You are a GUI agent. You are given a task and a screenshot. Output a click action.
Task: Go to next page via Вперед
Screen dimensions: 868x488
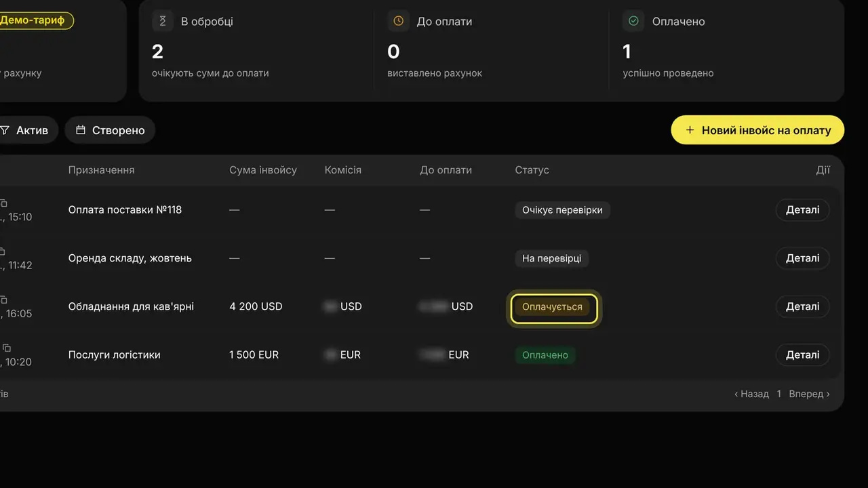coord(809,394)
